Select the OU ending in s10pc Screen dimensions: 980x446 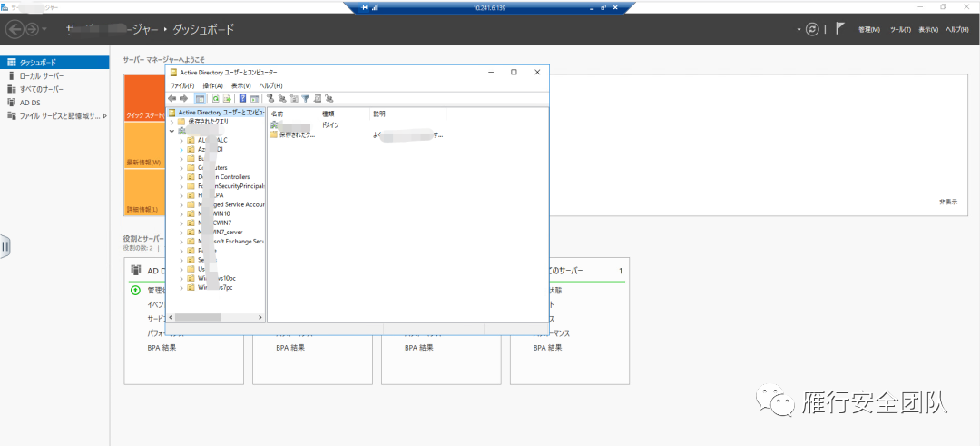click(x=216, y=278)
